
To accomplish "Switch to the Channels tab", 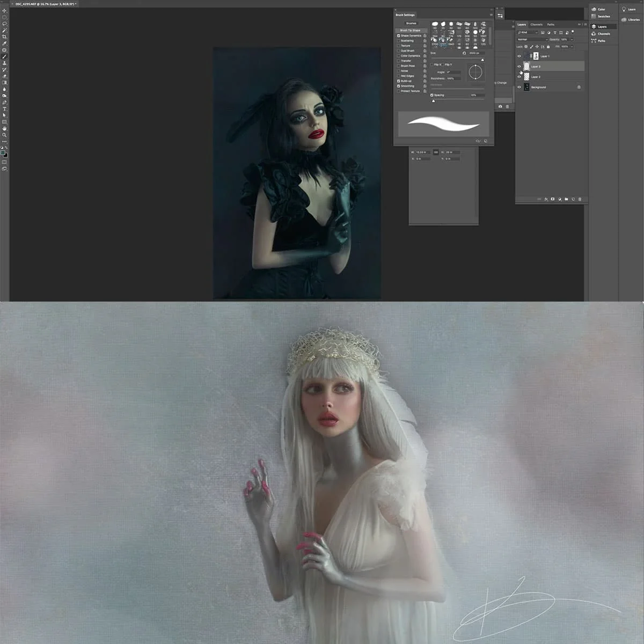I will pyautogui.click(x=537, y=24).
